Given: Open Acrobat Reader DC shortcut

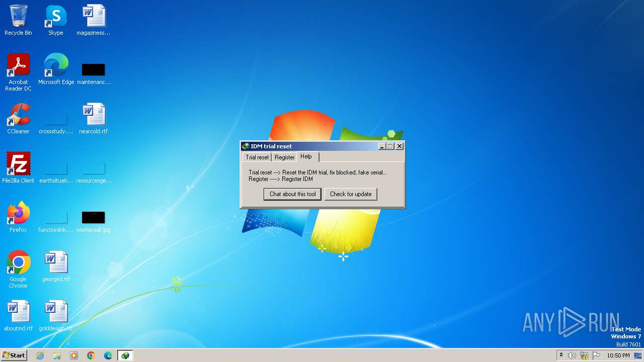Looking at the screenshot, I should coord(18,72).
